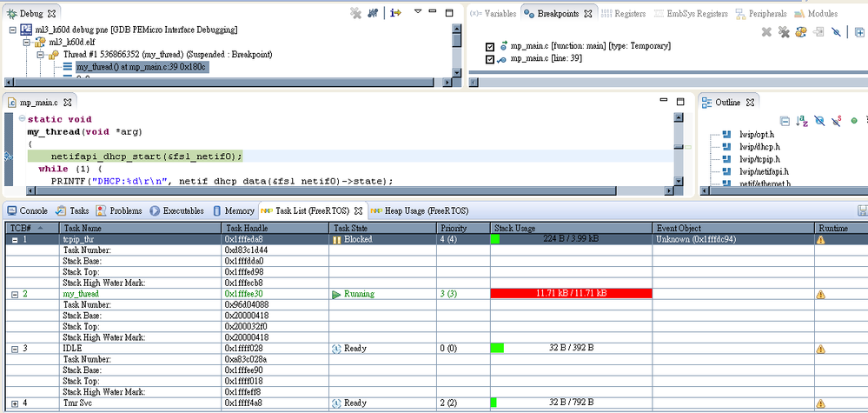Sort by the Task State column header
This screenshot has height=413, width=868.
tap(383, 228)
